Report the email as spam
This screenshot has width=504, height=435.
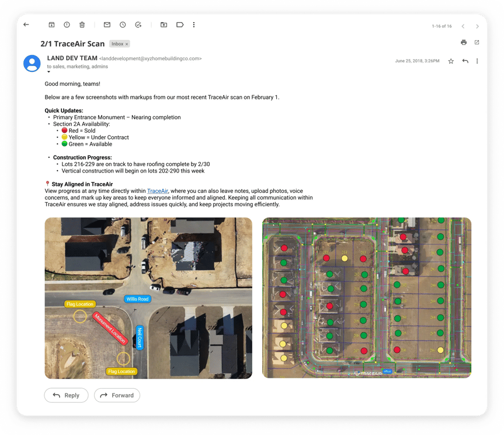68,25
